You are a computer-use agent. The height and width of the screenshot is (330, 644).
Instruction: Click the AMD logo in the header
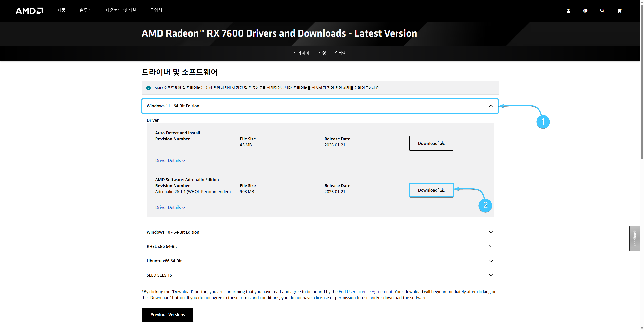29,11
